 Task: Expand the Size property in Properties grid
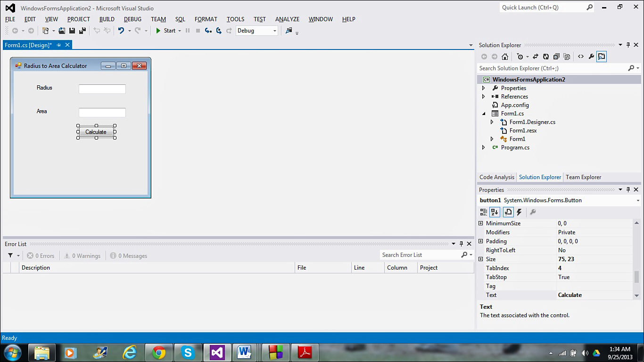[x=481, y=259]
